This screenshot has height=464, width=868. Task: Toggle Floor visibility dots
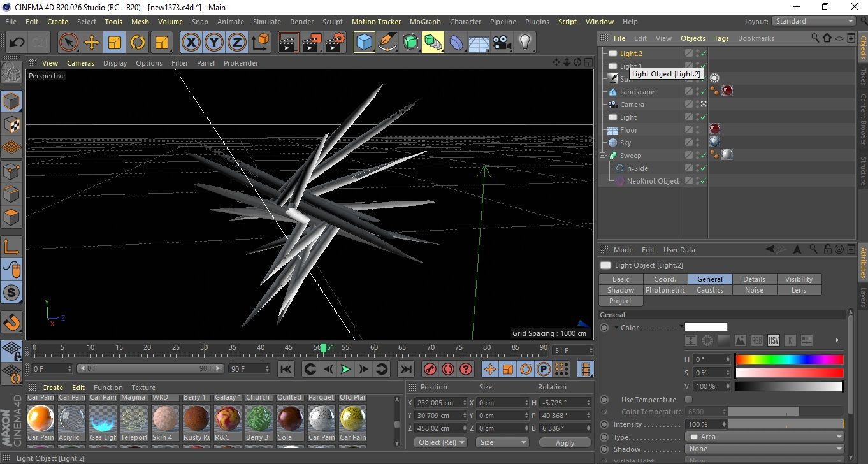click(x=697, y=130)
